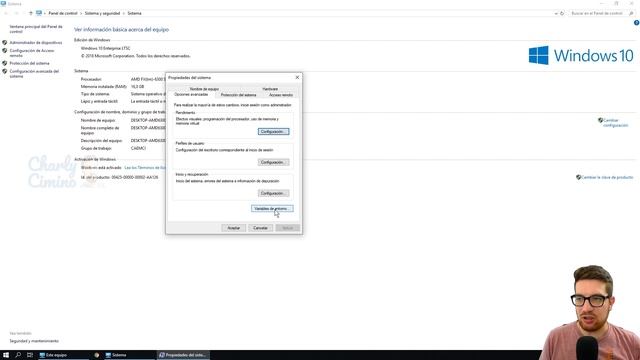
Task: Click Panel de control breadcrumb
Action: [x=63, y=13]
